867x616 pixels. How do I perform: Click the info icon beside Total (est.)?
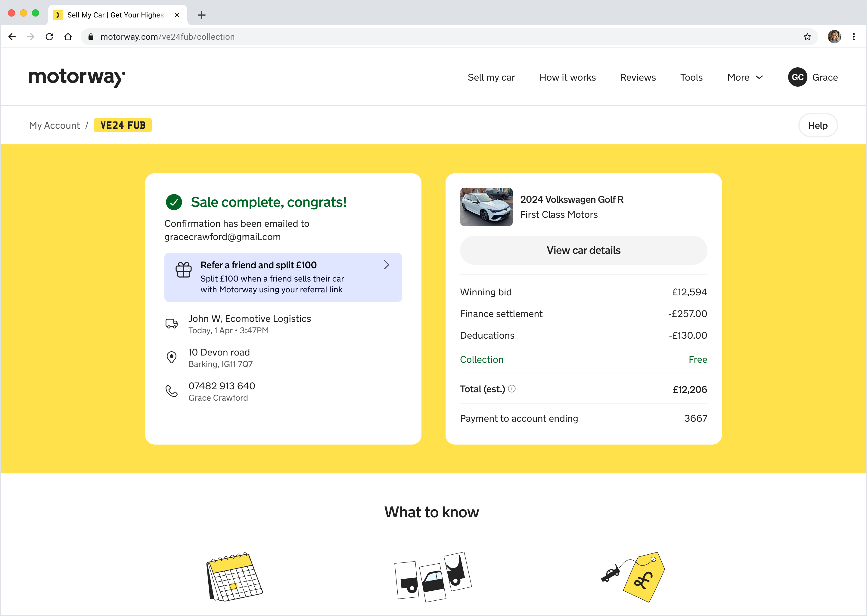[x=512, y=389]
